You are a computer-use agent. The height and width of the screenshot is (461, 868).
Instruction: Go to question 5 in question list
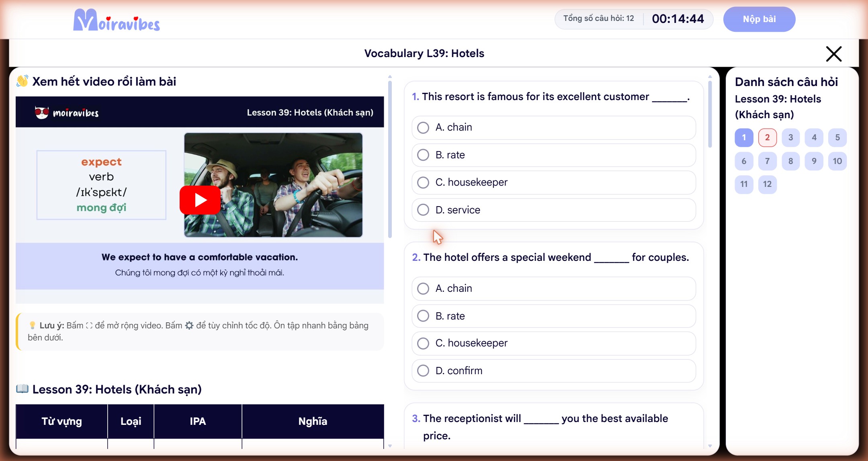[x=837, y=137]
